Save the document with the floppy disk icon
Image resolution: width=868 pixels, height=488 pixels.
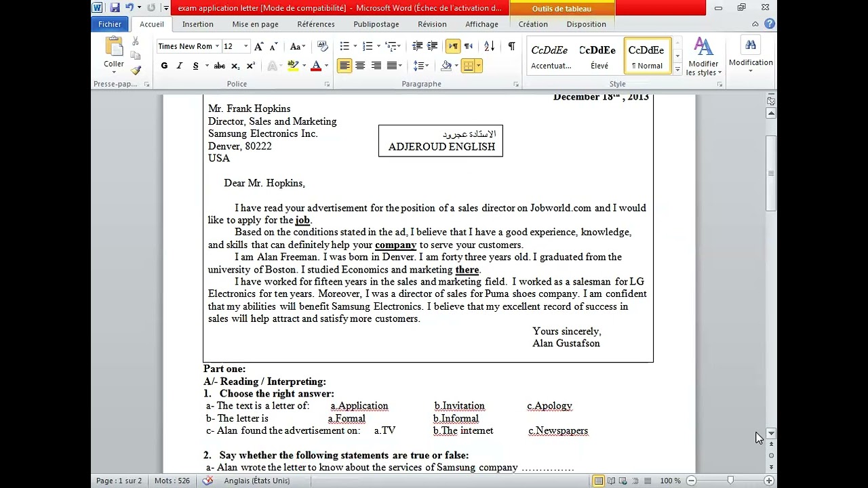tap(115, 8)
